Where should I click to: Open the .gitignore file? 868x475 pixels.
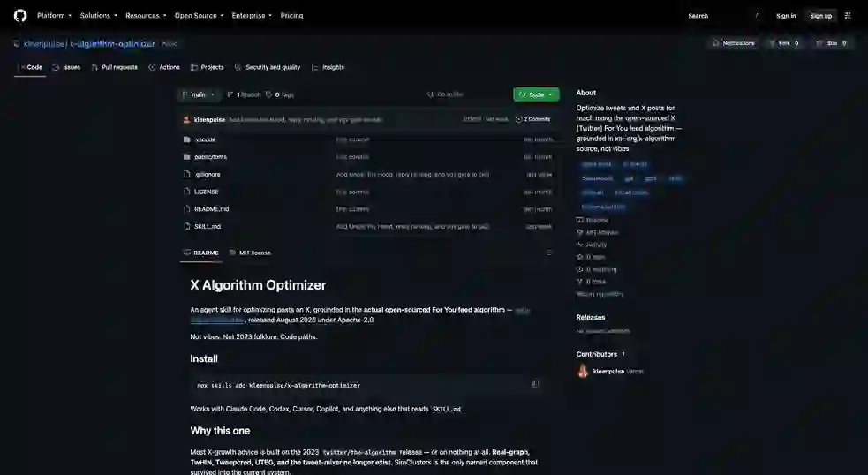click(207, 175)
